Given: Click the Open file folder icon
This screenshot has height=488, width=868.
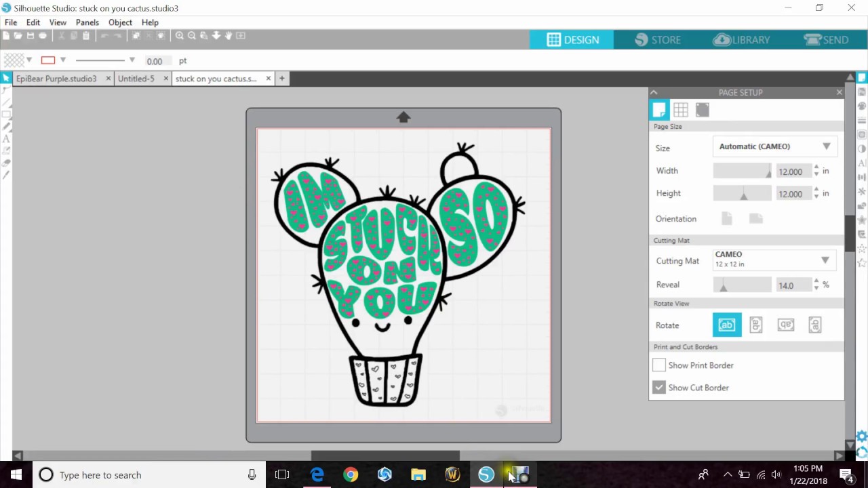Looking at the screenshot, I should [18, 35].
